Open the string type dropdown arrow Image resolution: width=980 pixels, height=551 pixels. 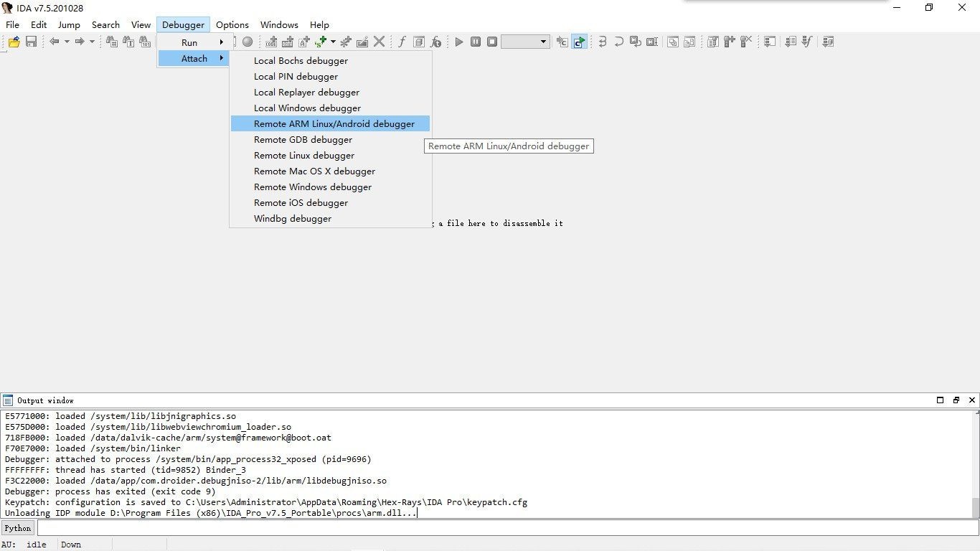coord(333,42)
